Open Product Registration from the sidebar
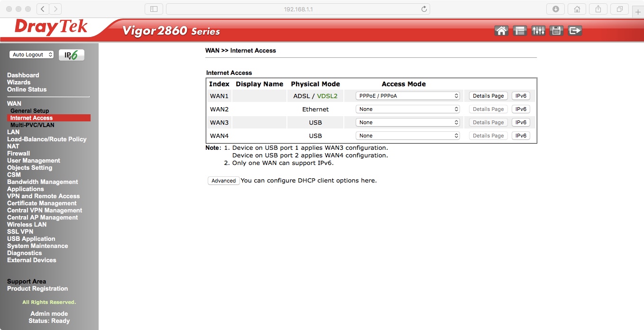The height and width of the screenshot is (330, 644). click(37, 288)
